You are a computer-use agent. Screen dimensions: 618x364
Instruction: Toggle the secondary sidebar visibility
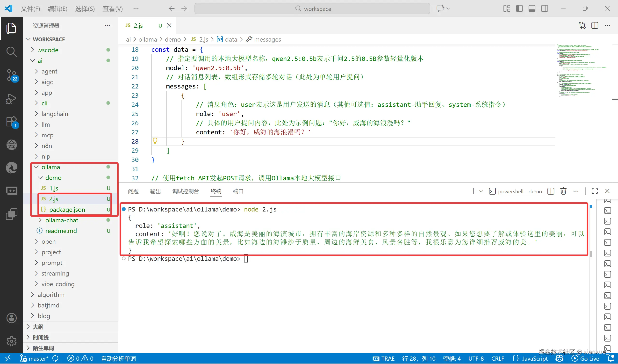[x=544, y=8]
